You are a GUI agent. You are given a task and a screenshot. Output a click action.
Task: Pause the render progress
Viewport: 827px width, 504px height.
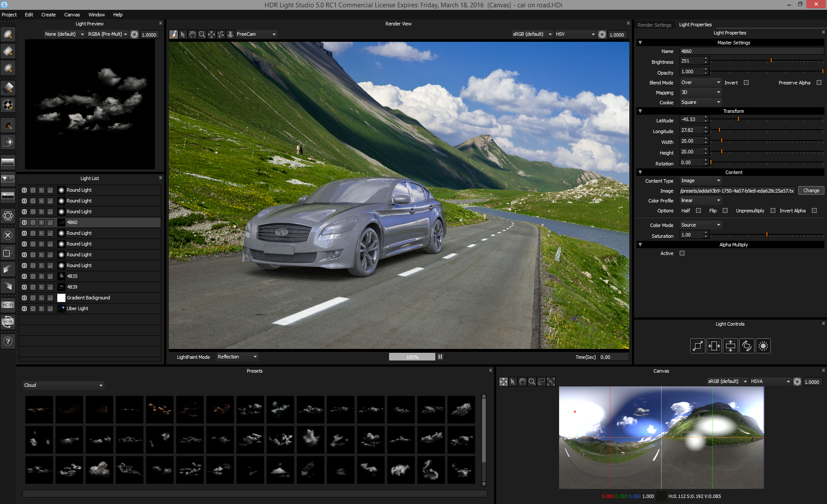pyautogui.click(x=440, y=357)
